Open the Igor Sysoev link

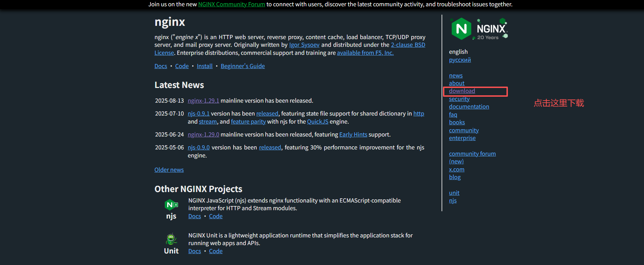[304, 45]
